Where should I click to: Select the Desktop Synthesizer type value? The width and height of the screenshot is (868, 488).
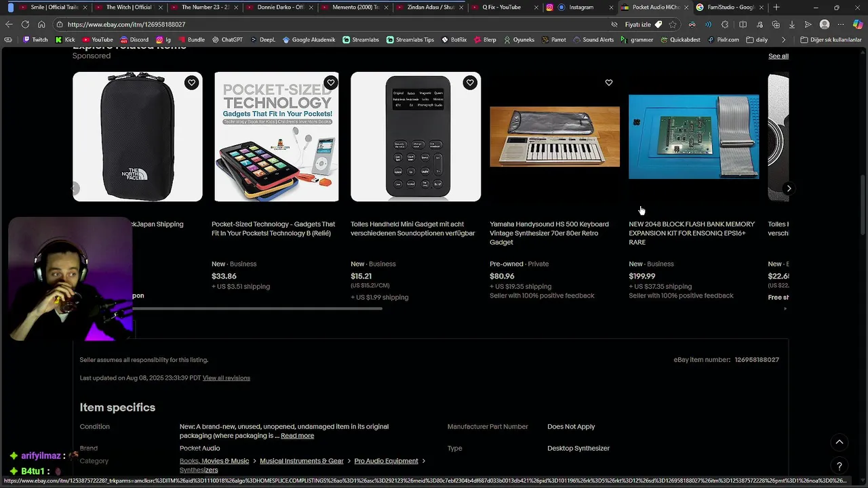click(578, 448)
